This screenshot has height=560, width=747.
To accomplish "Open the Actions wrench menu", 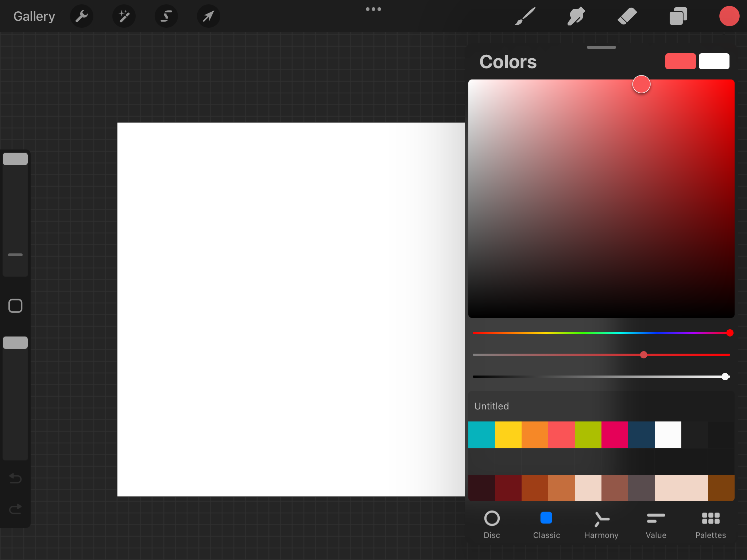I will (x=82, y=16).
